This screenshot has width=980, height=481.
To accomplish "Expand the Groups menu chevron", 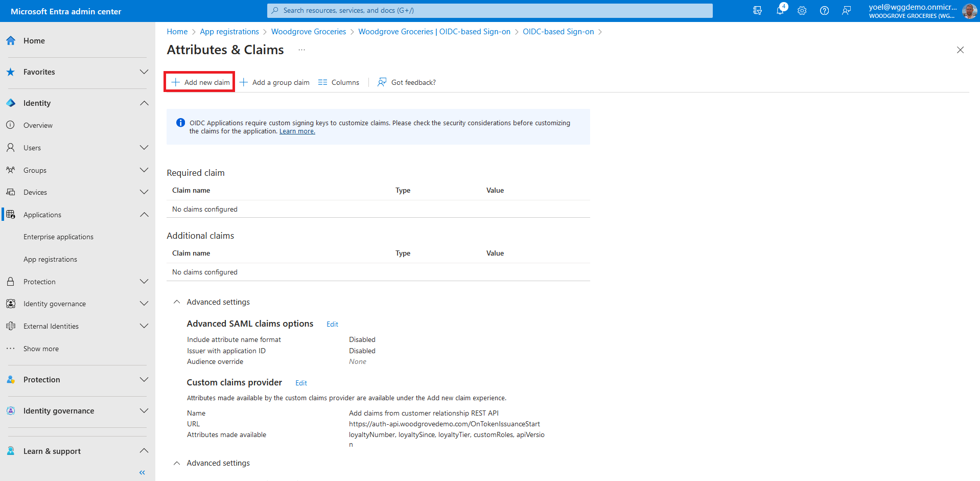I will (x=144, y=170).
